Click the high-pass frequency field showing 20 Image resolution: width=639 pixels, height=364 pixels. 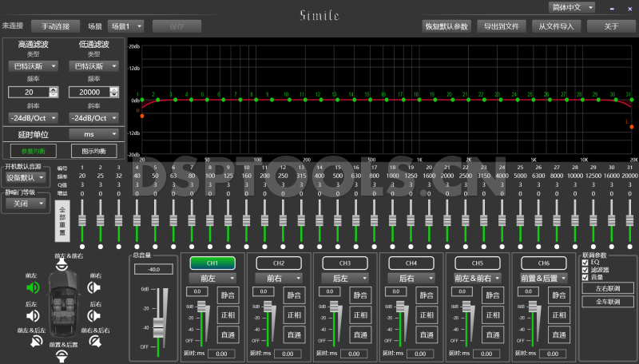coord(29,93)
